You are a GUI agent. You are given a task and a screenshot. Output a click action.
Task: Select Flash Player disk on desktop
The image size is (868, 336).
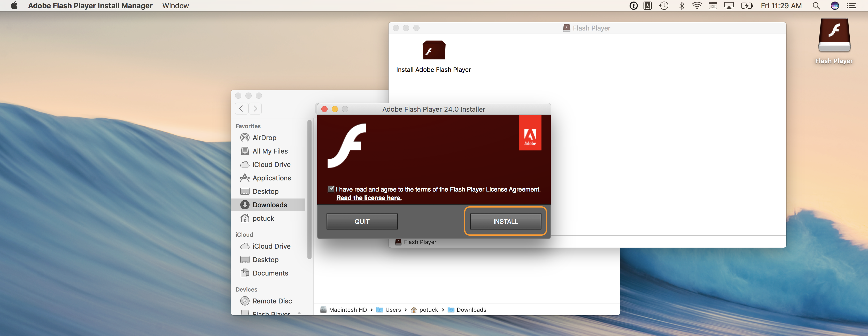834,35
